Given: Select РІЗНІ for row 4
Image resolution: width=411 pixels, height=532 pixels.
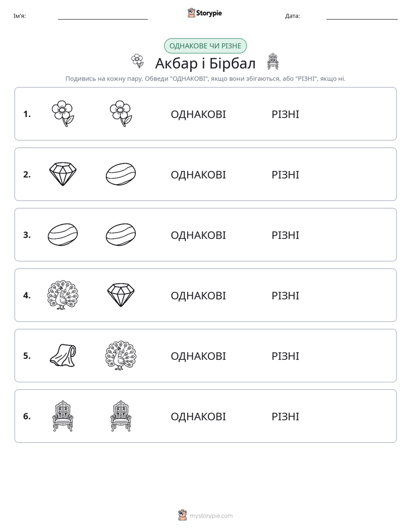Looking at the screenshot, I should 285,295.
